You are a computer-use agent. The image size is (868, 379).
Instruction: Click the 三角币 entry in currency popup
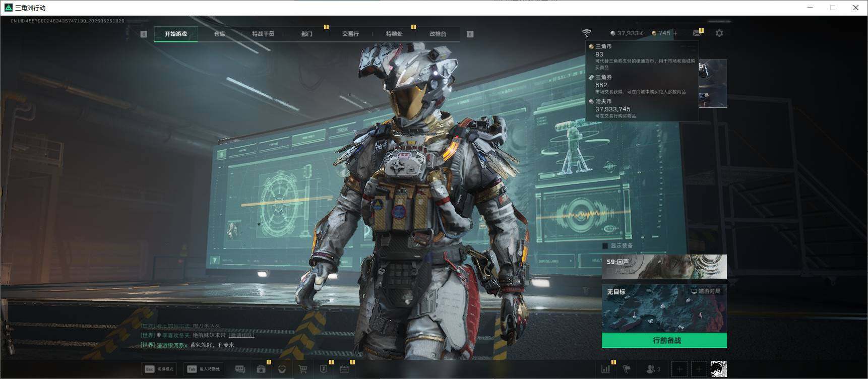642,57
